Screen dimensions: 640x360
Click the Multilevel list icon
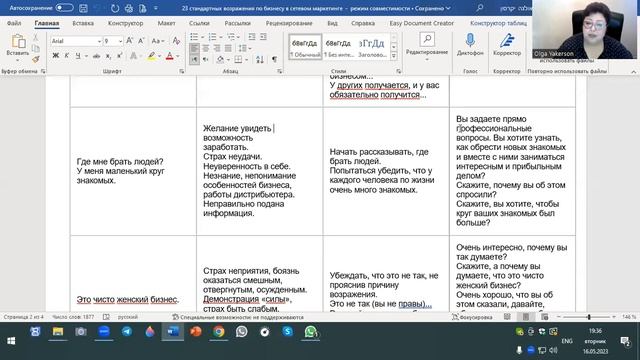231,37
